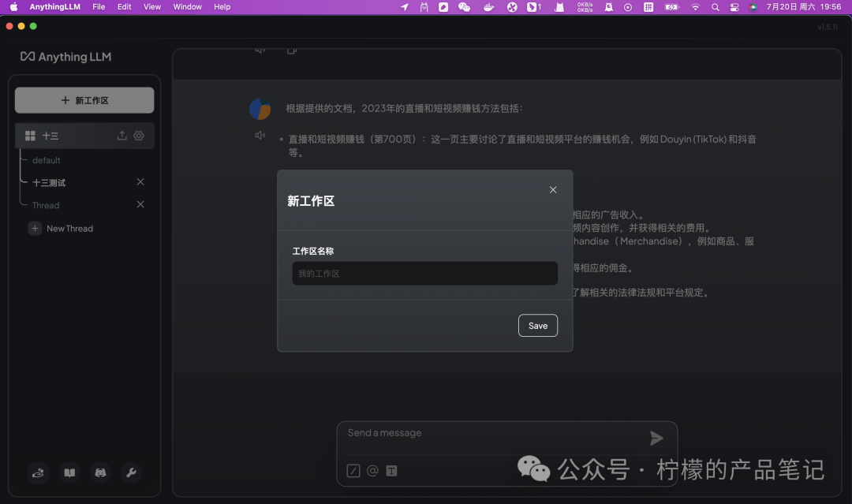This screenshot has width=852, height=504.
Task: Toggle speech playback on the assistant message
Action: click(x=260, y=134)
